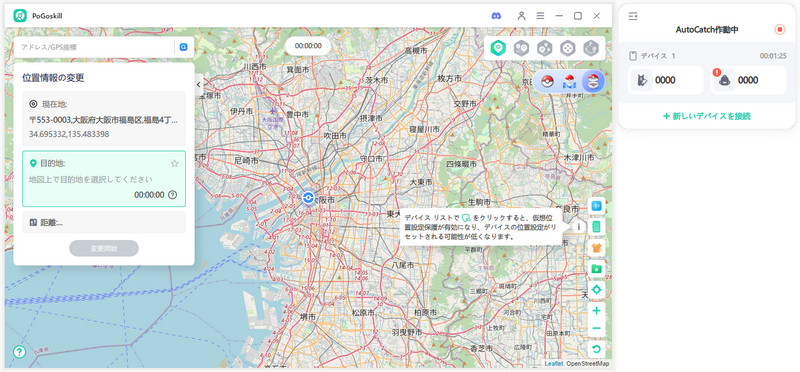Recenter map with the crosshair icon
The width and height of the screenshot is (800, 372).
click(596, 290)
